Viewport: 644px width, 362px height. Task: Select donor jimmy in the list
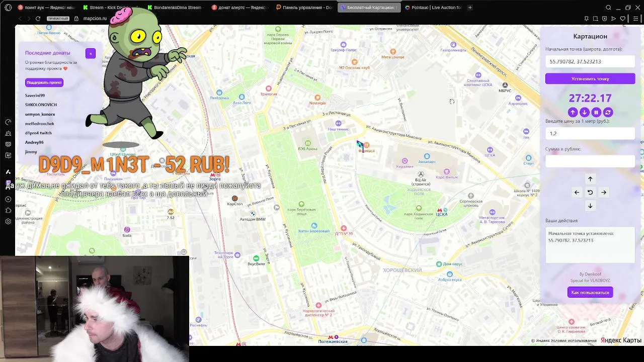coord(31,152)
